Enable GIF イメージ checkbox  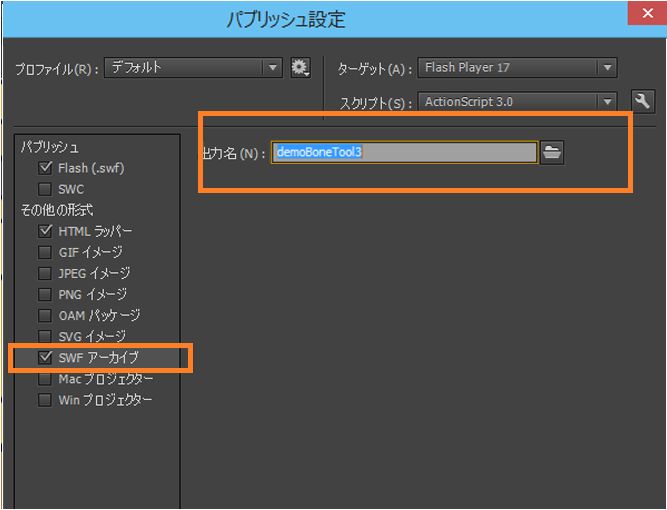tap(45, 252)
